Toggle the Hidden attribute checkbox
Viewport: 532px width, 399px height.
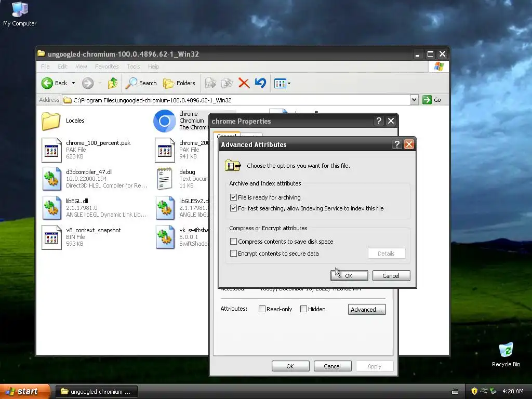pos(303,309)
